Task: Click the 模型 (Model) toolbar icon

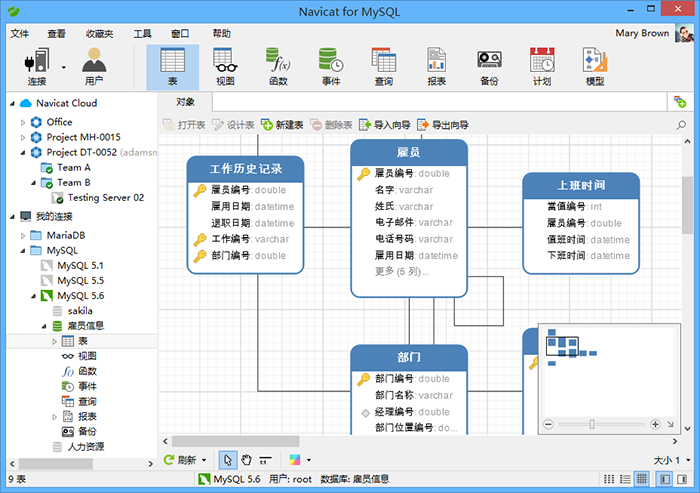Action: click(x=595, y=67)
